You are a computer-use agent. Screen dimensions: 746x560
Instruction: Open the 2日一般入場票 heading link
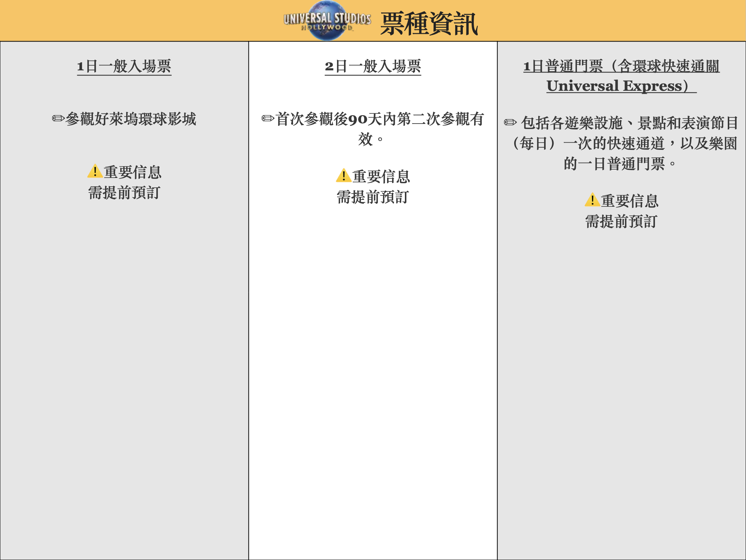click(x=373, y=66)
